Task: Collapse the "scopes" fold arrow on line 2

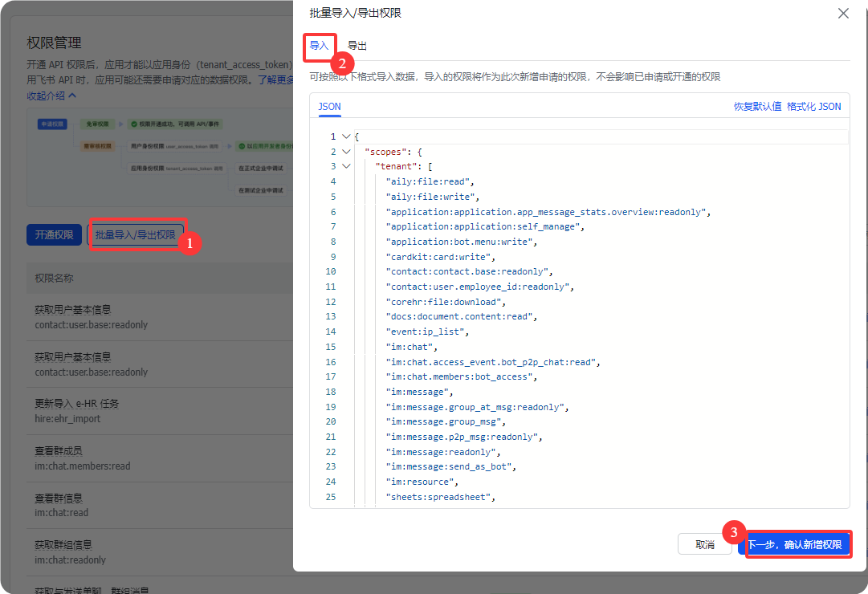Action: click(x=346, y=152)
